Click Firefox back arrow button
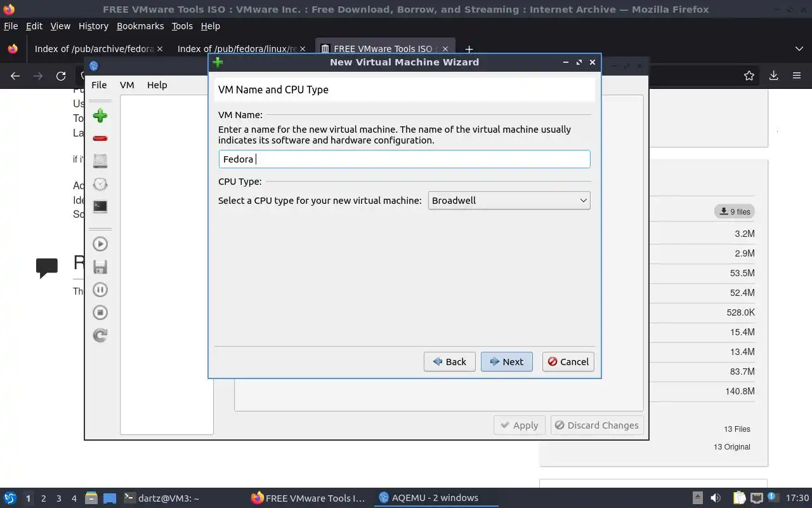The width and height of the screenshot is (812, 508). 15,76
